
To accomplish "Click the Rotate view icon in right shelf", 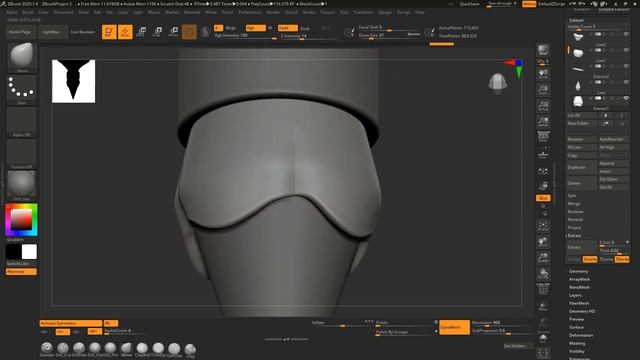I will click(x=543, y=273).
